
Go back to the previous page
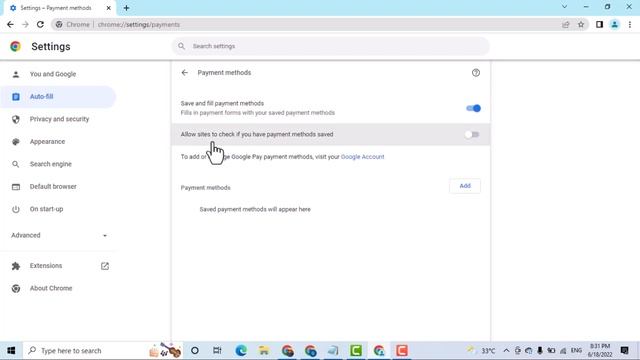[10, 24]
